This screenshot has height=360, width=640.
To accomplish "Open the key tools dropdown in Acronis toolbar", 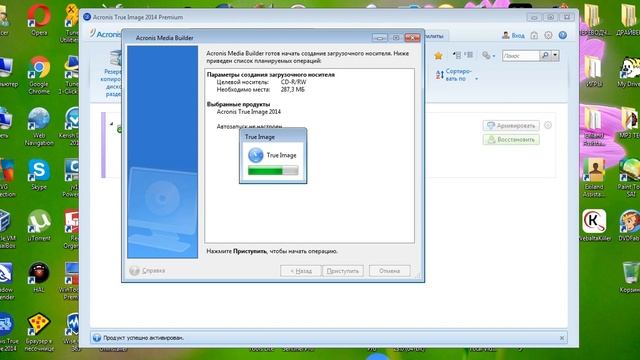I will pyautogui.click(x=488, y=56).
